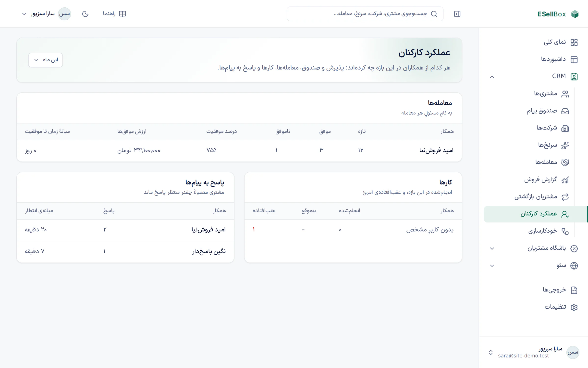Click the مشتری‌ها people icon
Viewport: 588px width, 368px height.
[565, 94]
